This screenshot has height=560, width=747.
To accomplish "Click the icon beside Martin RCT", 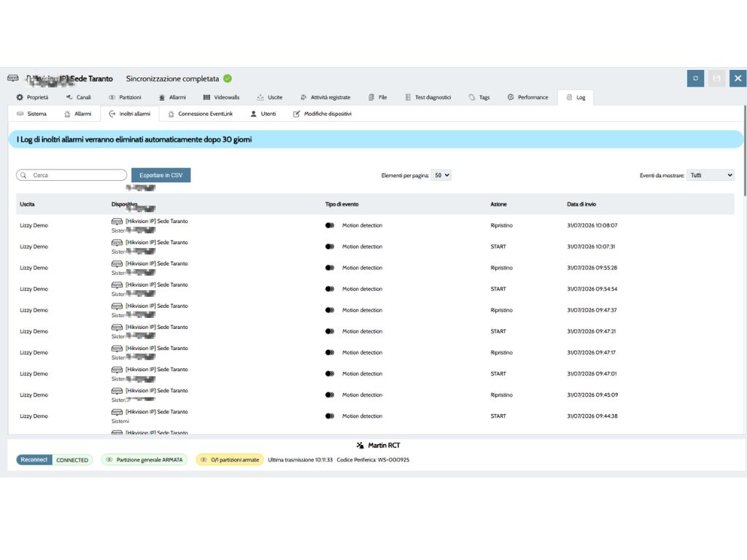I will point(360,446).
